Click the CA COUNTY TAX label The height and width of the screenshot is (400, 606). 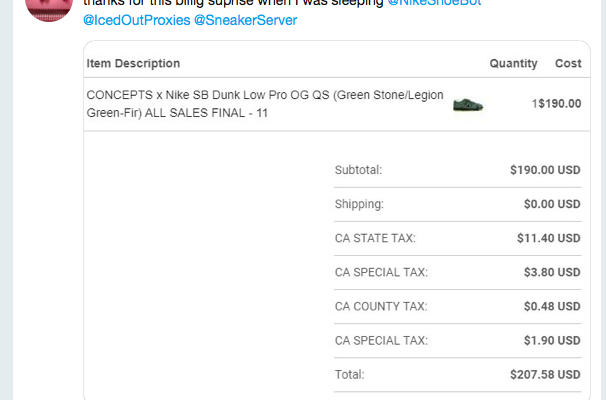tap(381, 306)
